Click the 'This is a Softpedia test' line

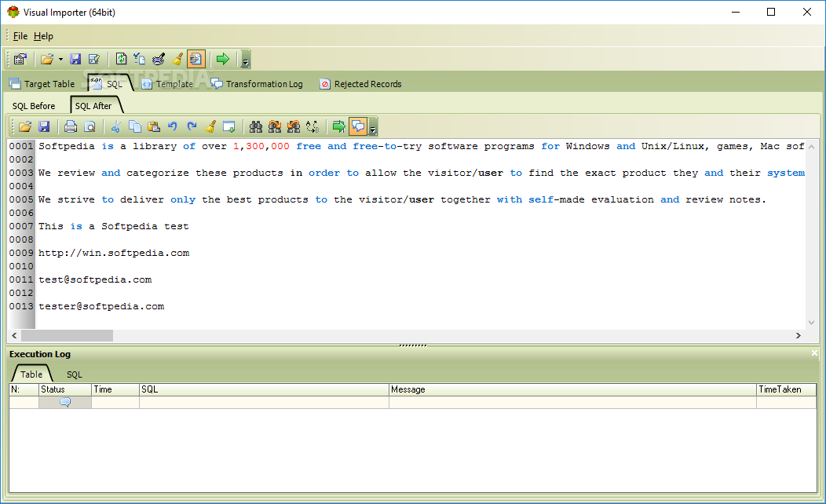(x=113, y=226)
